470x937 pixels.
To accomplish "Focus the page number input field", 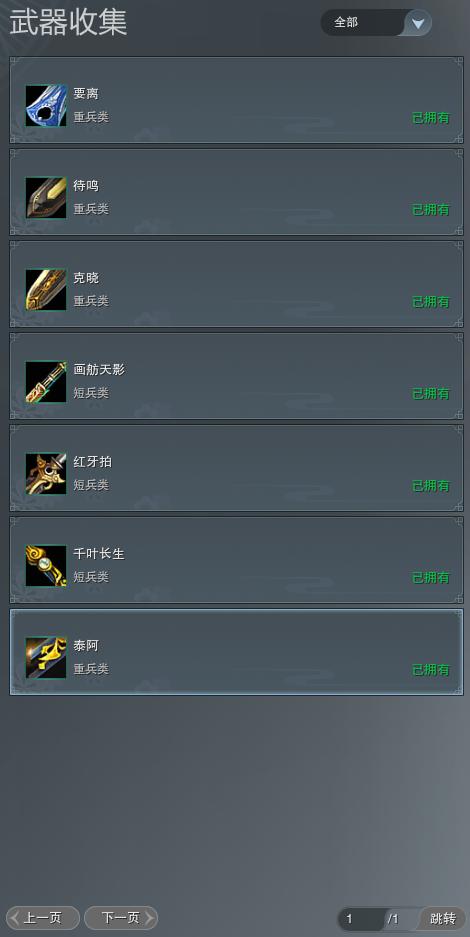I will pyautogui.click(x=362, y=918).
